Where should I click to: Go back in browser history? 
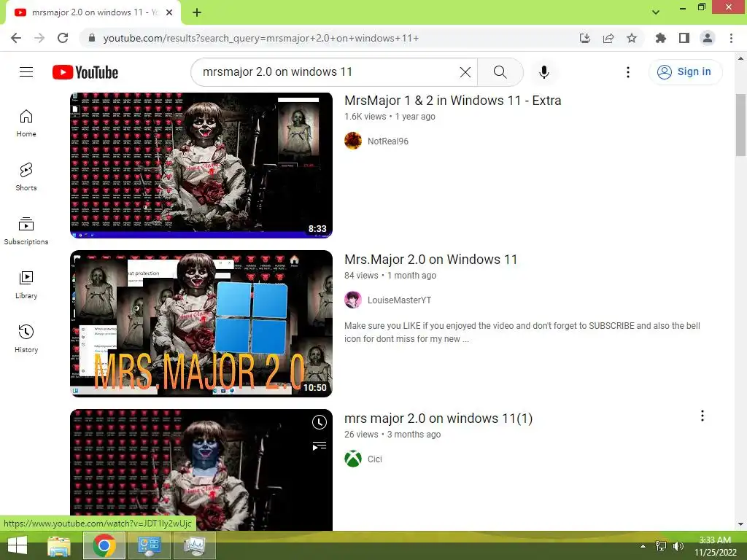[x=16, y=38]
